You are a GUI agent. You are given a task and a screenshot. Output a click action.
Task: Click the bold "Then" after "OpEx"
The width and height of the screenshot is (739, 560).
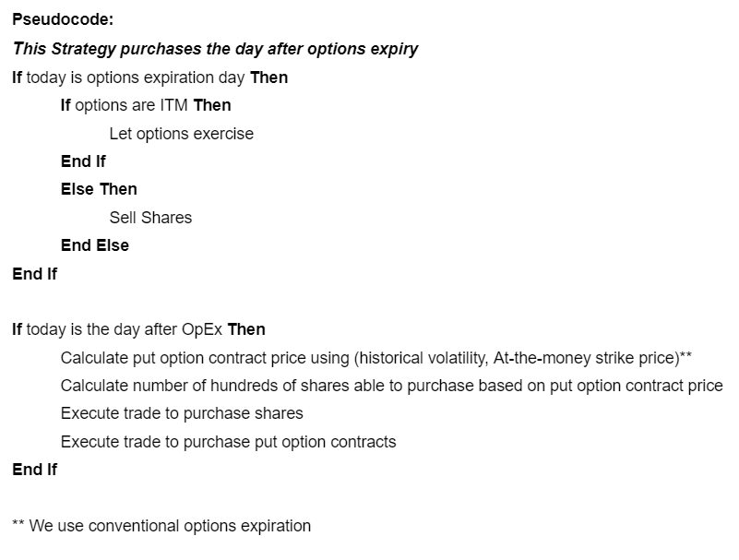click(x=246, y=329)
